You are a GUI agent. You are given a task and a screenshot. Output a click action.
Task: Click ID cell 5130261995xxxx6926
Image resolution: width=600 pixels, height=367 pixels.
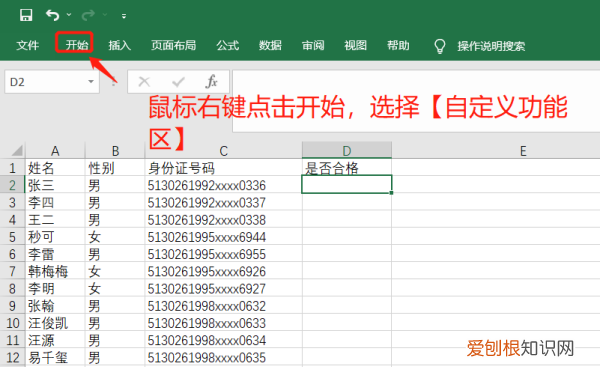(223, 271)
